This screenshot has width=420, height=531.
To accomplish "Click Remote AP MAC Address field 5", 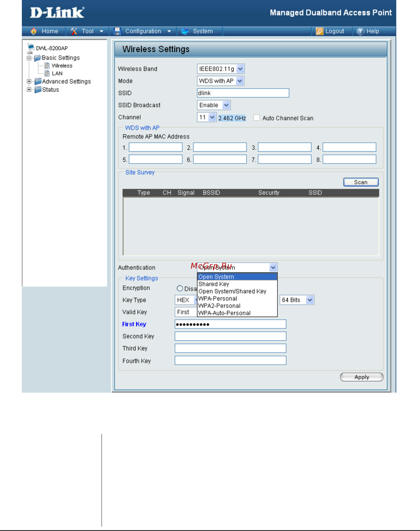I will click(x=156, y=159).
